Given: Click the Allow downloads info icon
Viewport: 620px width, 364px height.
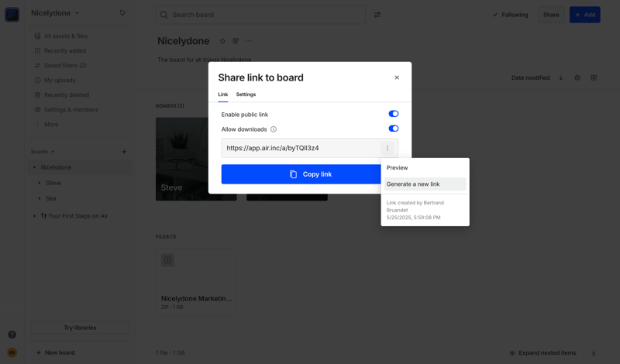Looking at the screenshot, I should click(x=274, y=129).
